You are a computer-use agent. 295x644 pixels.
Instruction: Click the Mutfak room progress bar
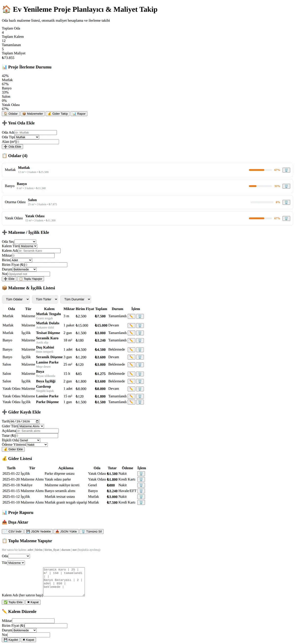point(260,170)
